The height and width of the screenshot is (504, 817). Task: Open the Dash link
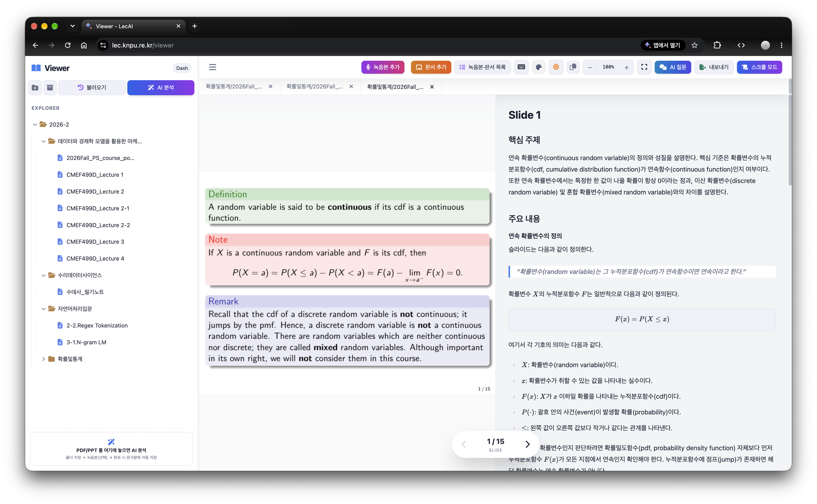pos(182,68)
